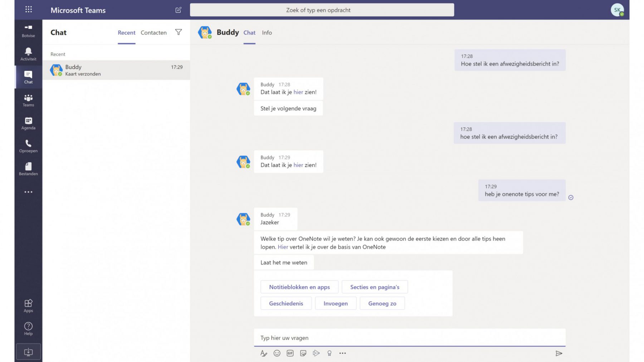Click Buddy avatar in chat header
The height and width of the screenshot is (362, 644).
pyautogui.click(x=205, y=32)
